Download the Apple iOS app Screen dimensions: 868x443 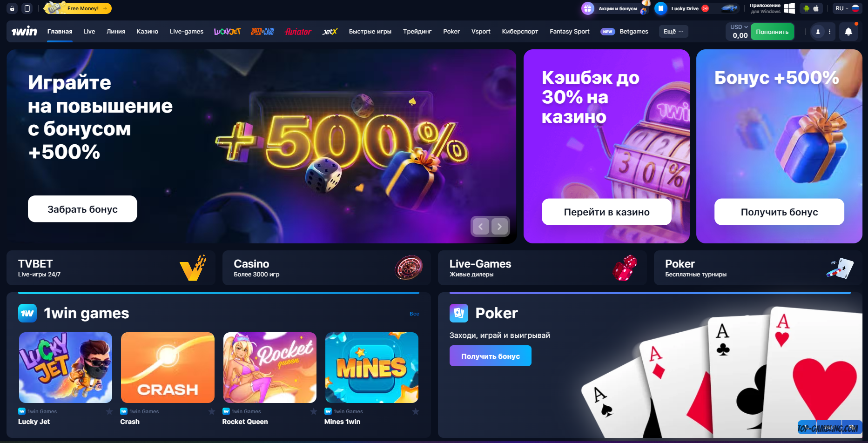pos(816,8)
